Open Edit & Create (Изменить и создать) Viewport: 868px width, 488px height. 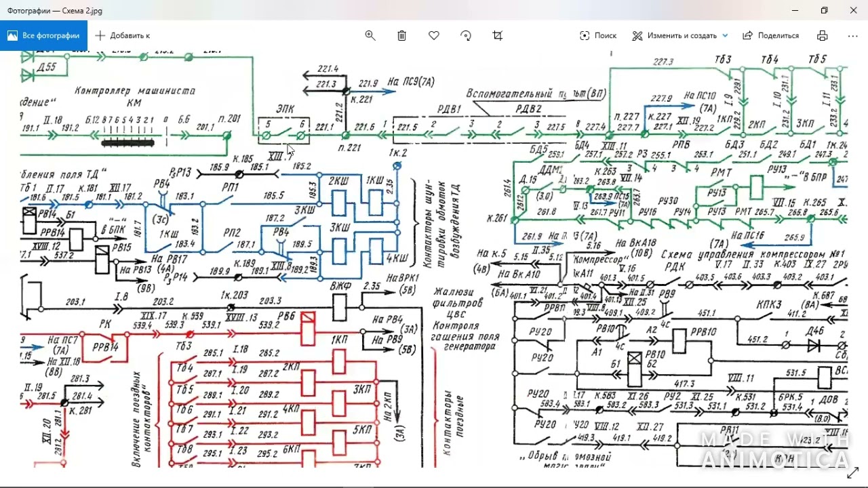[675, 35]
